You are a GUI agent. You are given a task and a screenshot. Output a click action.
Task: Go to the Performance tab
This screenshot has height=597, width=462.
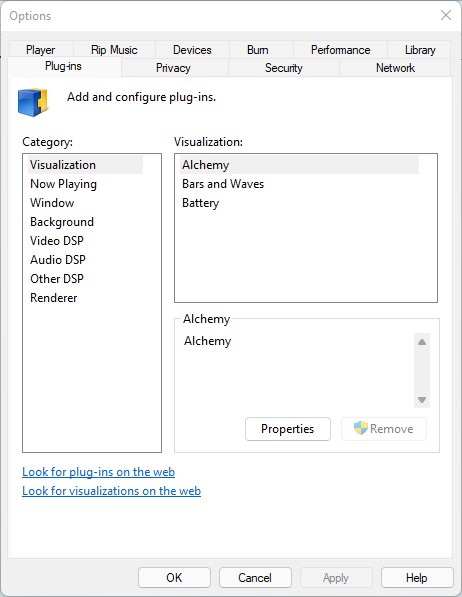[341, 49]
